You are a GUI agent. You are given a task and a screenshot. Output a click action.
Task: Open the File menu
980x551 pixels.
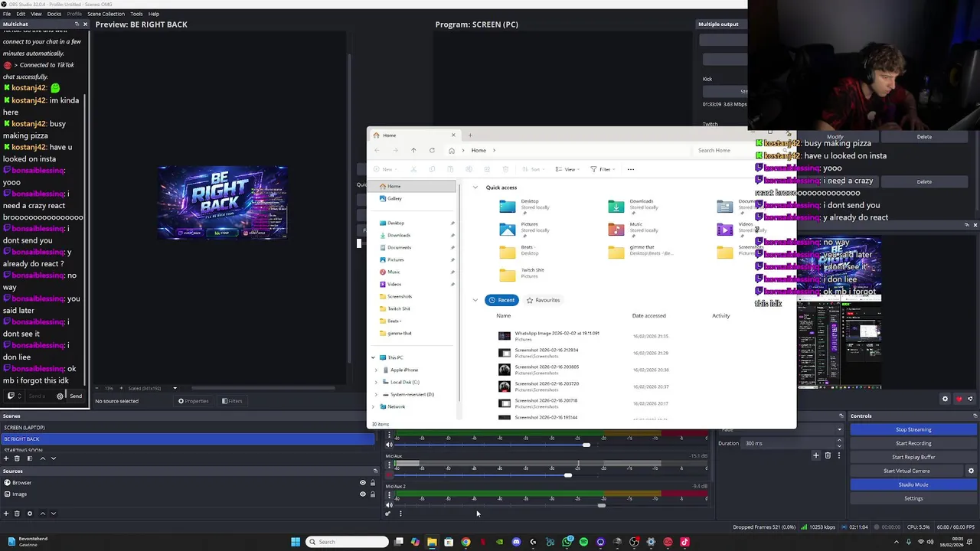click(5, 14)
